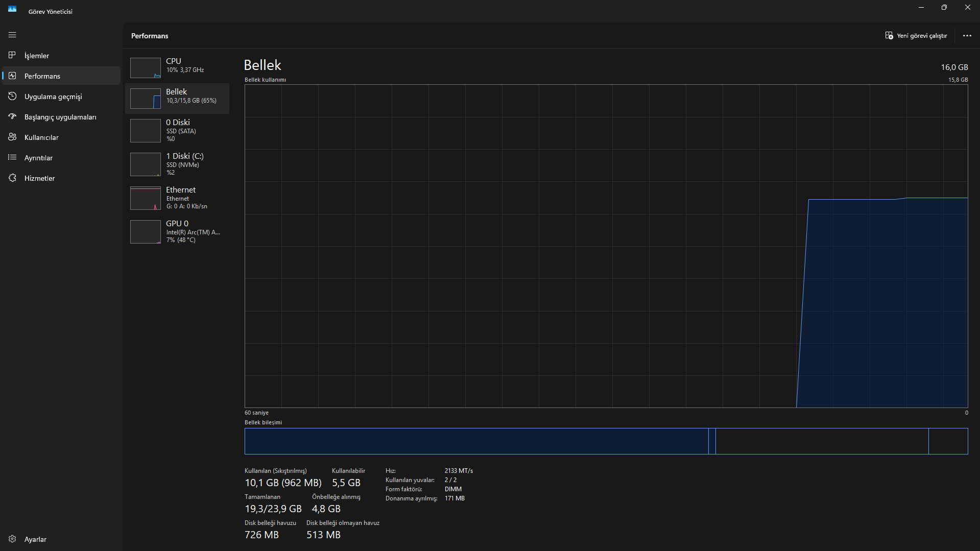
Task: Click the CPU mini graph thumbnail
Action: coord(146,68)
